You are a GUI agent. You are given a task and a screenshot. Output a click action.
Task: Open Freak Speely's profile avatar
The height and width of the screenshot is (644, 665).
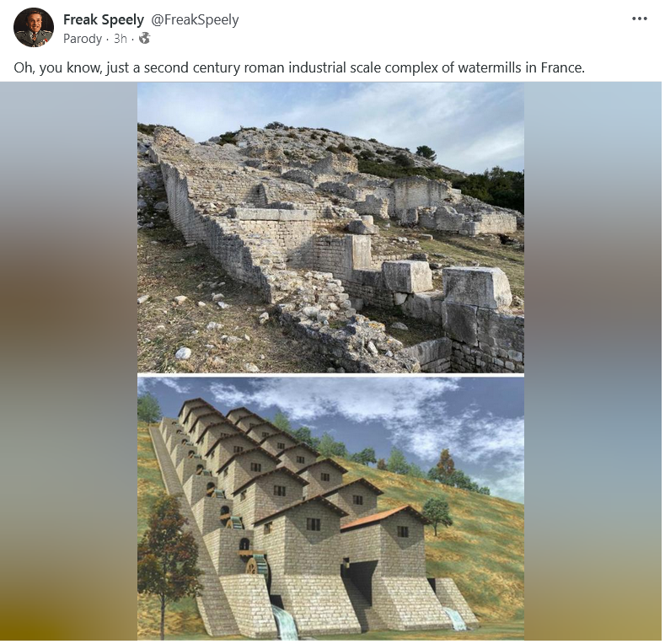coord(34,27)
